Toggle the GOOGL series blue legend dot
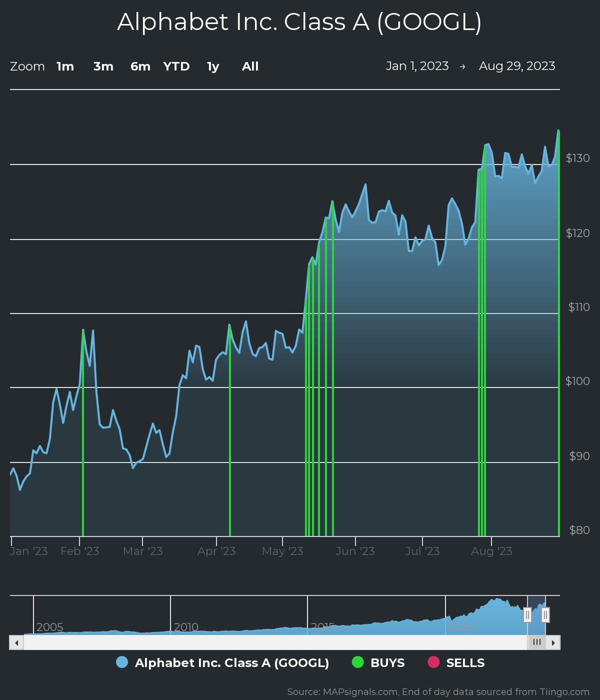Image resolution: width=600 pixels, height=700 pixels. (x=122, y=662)
